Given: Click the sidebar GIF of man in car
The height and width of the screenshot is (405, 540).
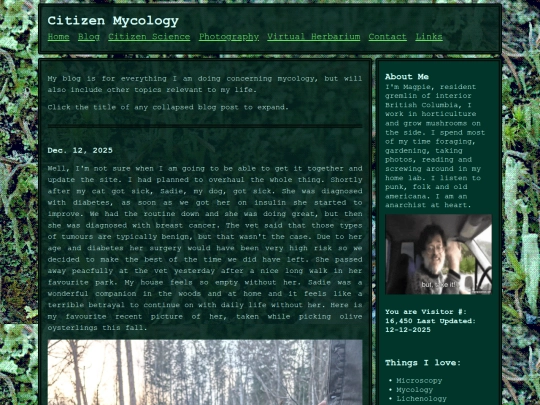Looking at the screenshot, I should point(438,254).
